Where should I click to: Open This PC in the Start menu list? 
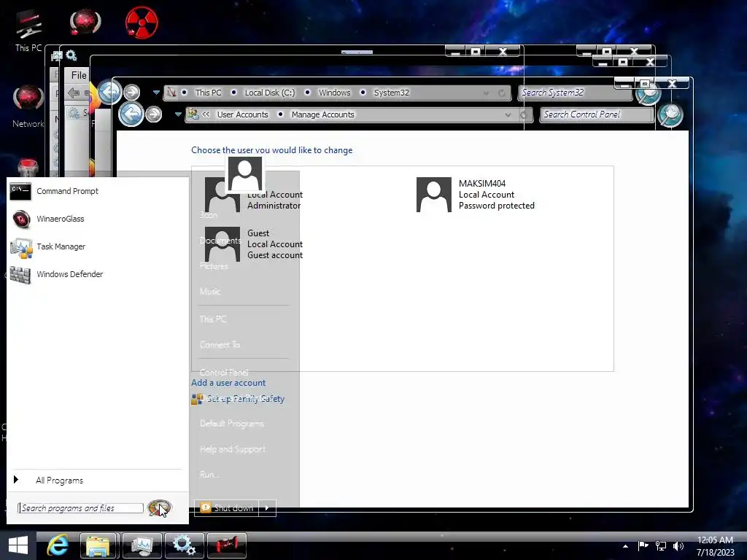point(213,319)
